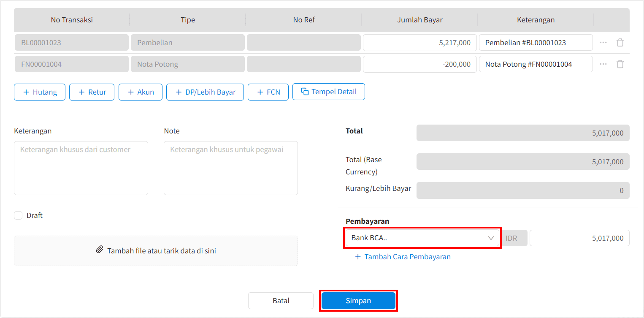Click the file upload drop area

click(x=156, y=251)
